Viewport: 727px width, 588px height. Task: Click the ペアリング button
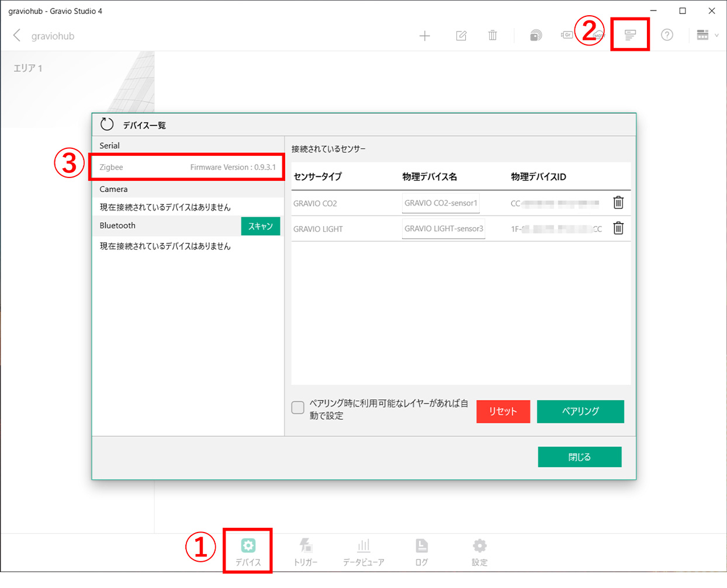[x=580, y=411]
